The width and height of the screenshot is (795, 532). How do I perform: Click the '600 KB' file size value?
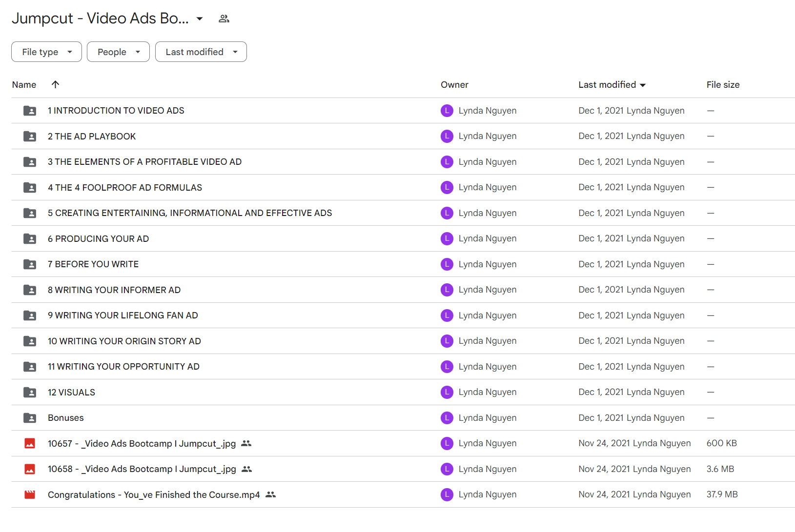tap(722, 443)
